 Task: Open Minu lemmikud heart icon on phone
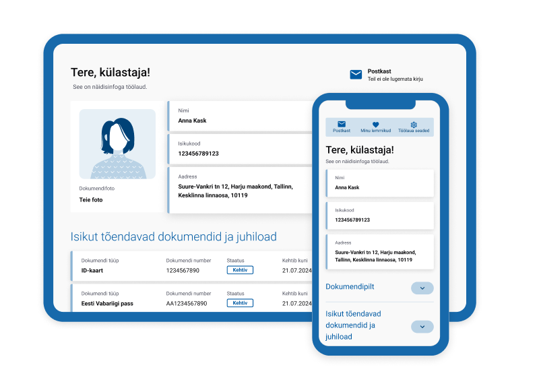376,125
